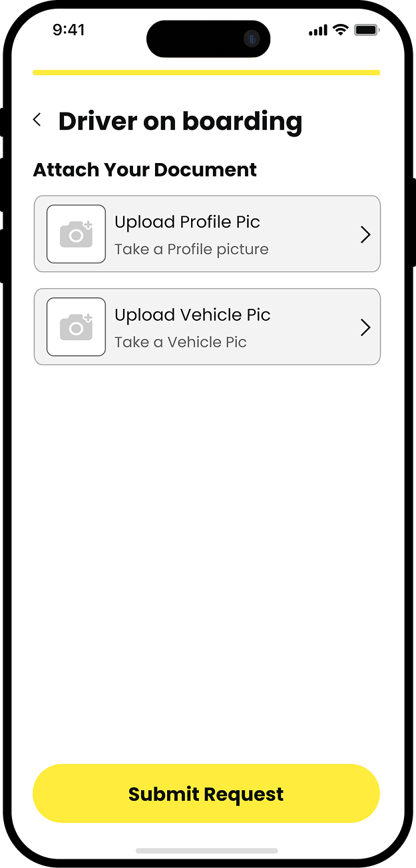Tap the home indicator bar
Viewport: 416px width, 868px height.
click(x=206, y=851)
